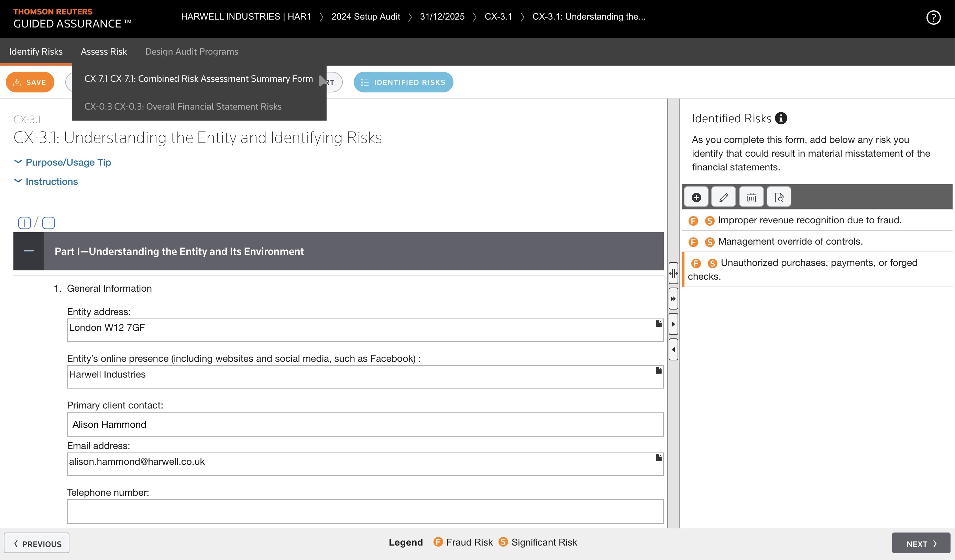Click the view risk document icon

click(779, 197)
